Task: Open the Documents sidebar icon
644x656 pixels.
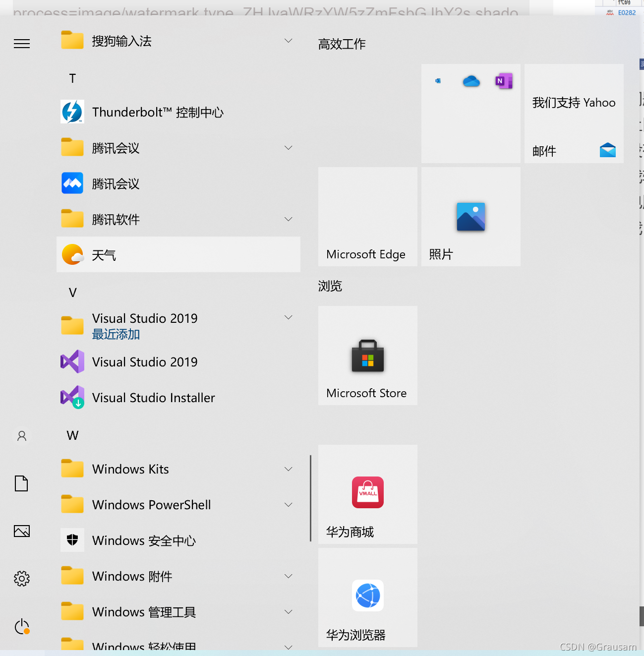Action: [21, 483]
